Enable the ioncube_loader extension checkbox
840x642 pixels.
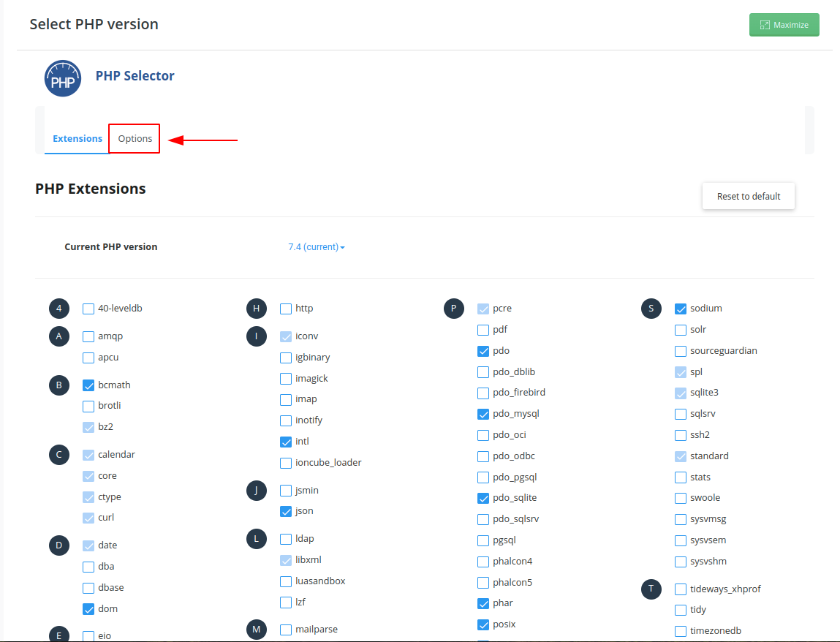pos(286,463)
